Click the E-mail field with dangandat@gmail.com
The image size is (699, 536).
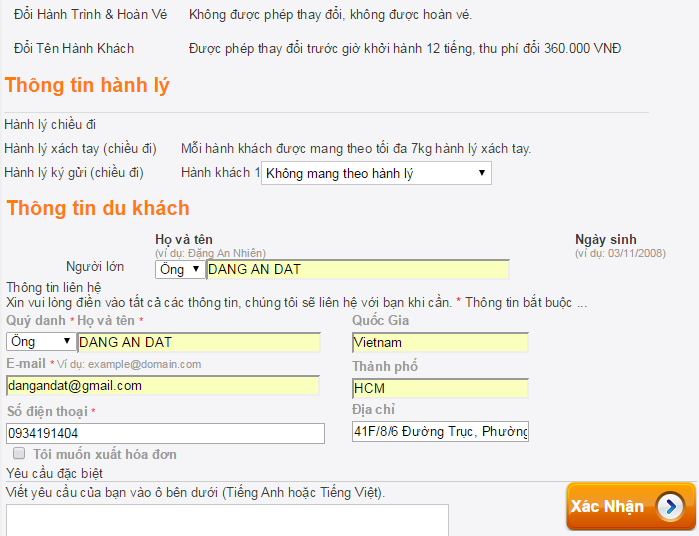coord(162,385)
